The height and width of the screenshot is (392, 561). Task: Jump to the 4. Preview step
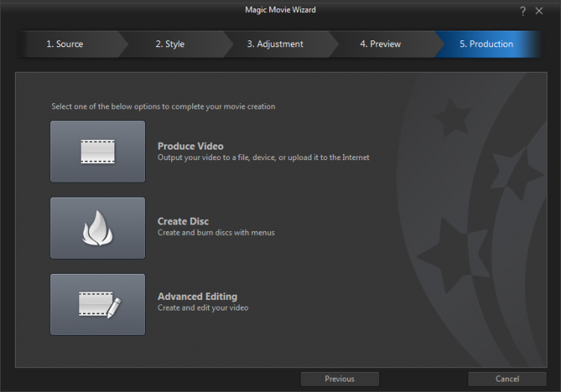[x=380, y=44]
